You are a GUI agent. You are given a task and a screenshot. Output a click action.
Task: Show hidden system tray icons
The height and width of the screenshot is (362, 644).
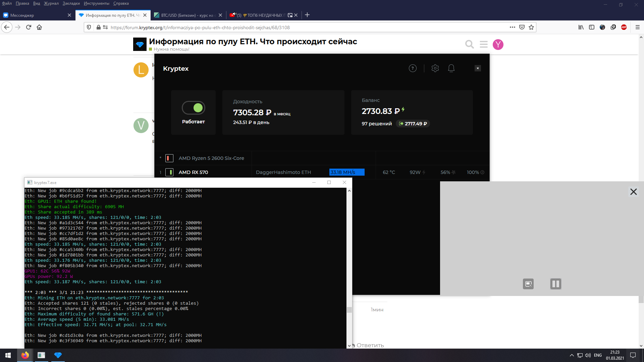(x=572, y=355)
